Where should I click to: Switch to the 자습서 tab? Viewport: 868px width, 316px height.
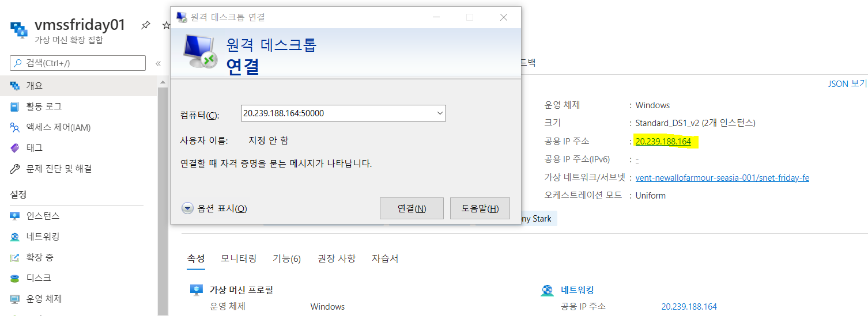click(x=385, y=258)
